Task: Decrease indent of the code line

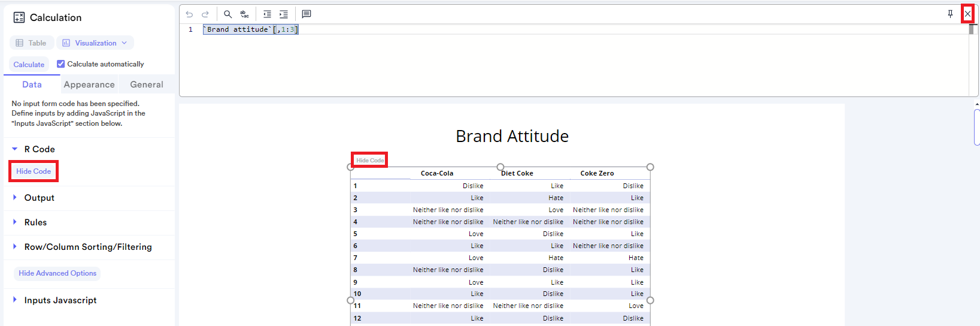Action: pyautogui.click(x=267, y=14)
